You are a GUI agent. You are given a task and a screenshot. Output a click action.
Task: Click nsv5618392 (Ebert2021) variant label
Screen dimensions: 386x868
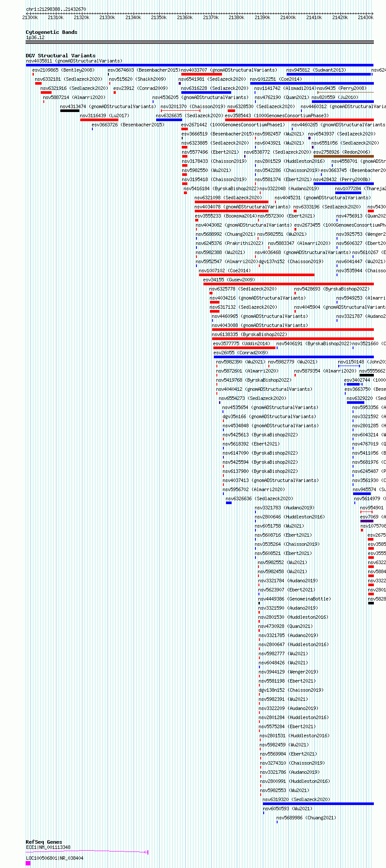(251, 444)
